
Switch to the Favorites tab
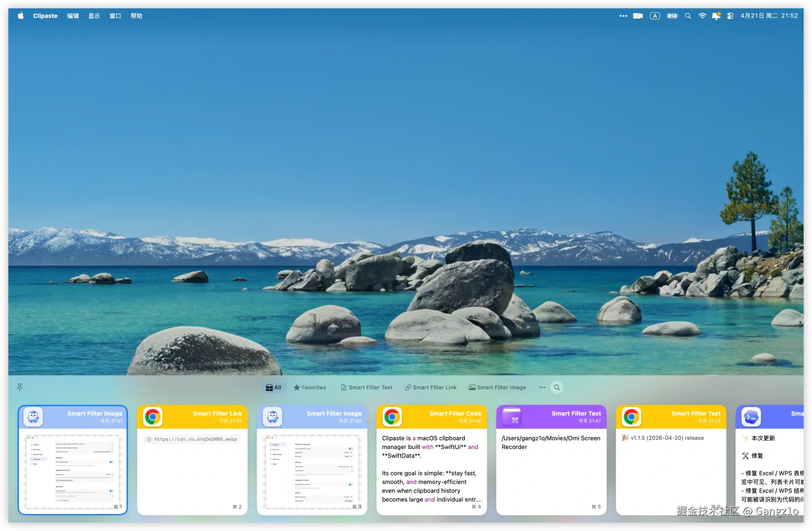coord(310,387)
